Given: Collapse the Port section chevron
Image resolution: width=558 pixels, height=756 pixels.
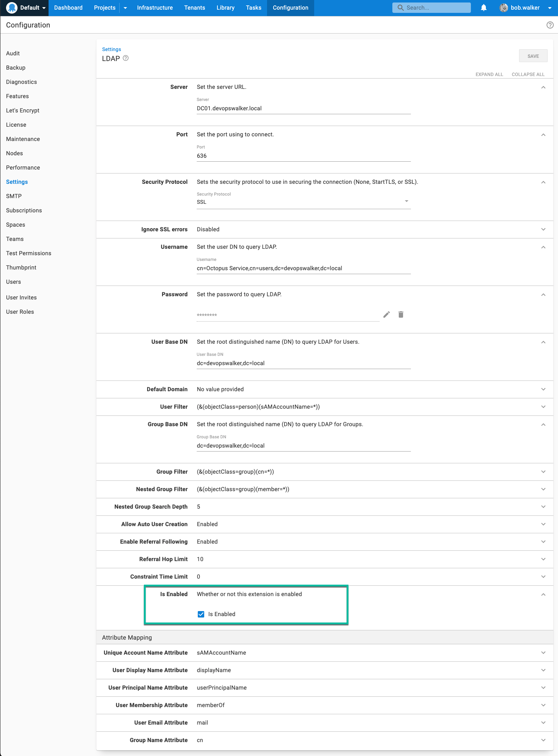Looking at the screenshot, I should tap(543, 135).
